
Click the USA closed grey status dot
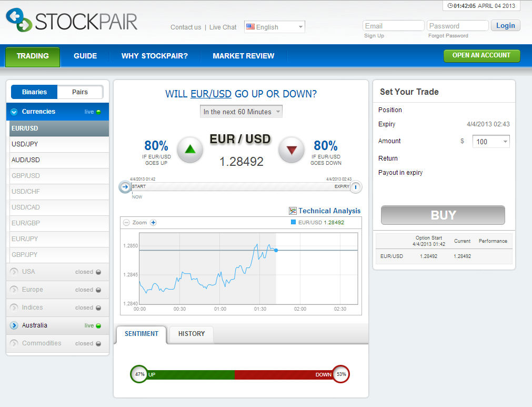(98, 272)
